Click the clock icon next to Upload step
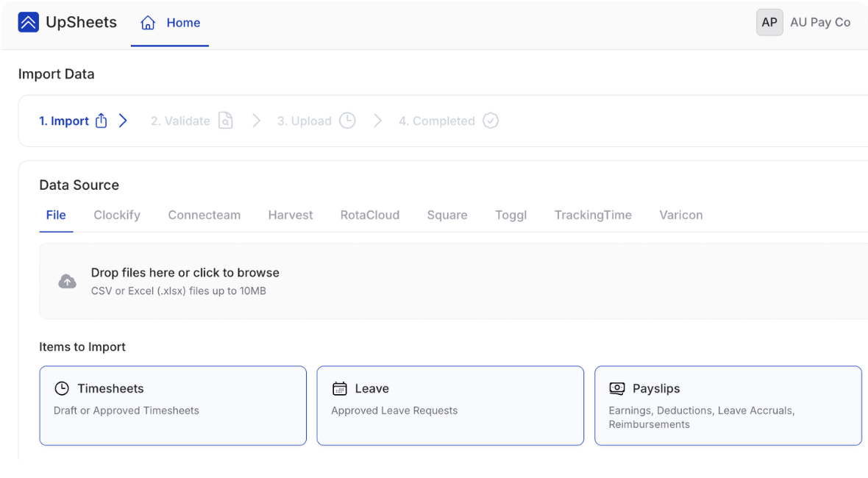The width and height of the screenshot is (868, 478). point(346,120)
